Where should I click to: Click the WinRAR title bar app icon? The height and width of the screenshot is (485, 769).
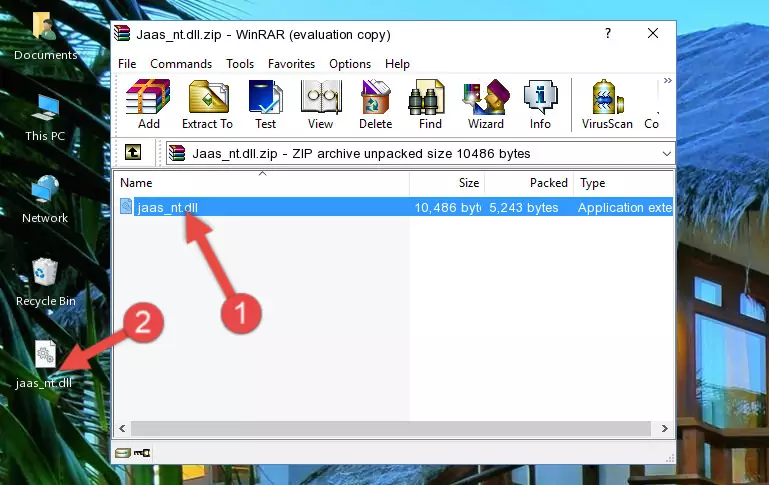pyautogui.click(x=122, y=33)
